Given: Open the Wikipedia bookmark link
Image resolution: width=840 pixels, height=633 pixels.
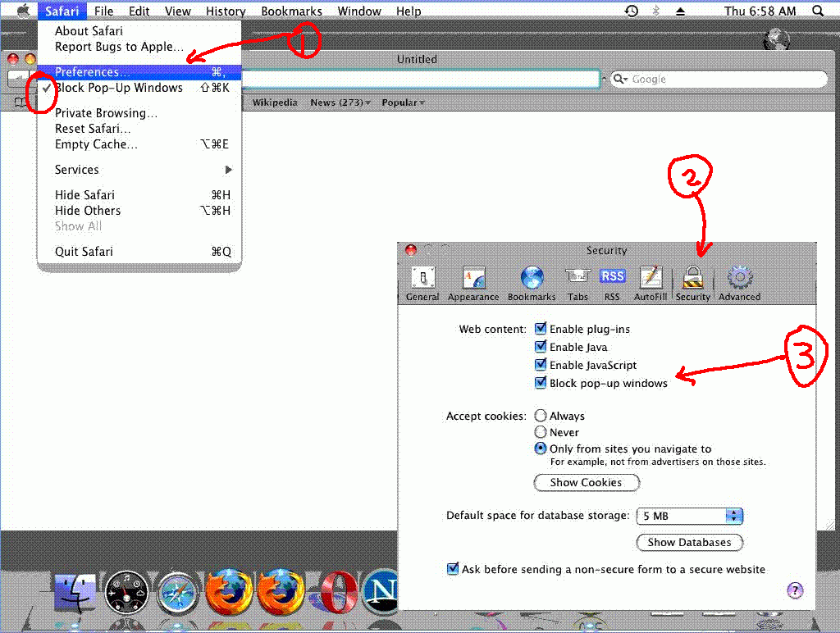Looking at the screenshot, I should coord(275,102).
